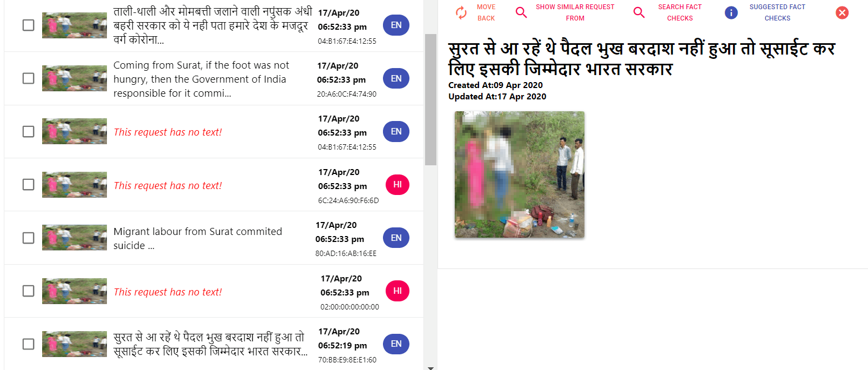Open the thumbnail on row 6C:24:A6:90:F6:6D
Viewport: 868px width, 370px height.
pyautogui.click(x=75, y=185)
